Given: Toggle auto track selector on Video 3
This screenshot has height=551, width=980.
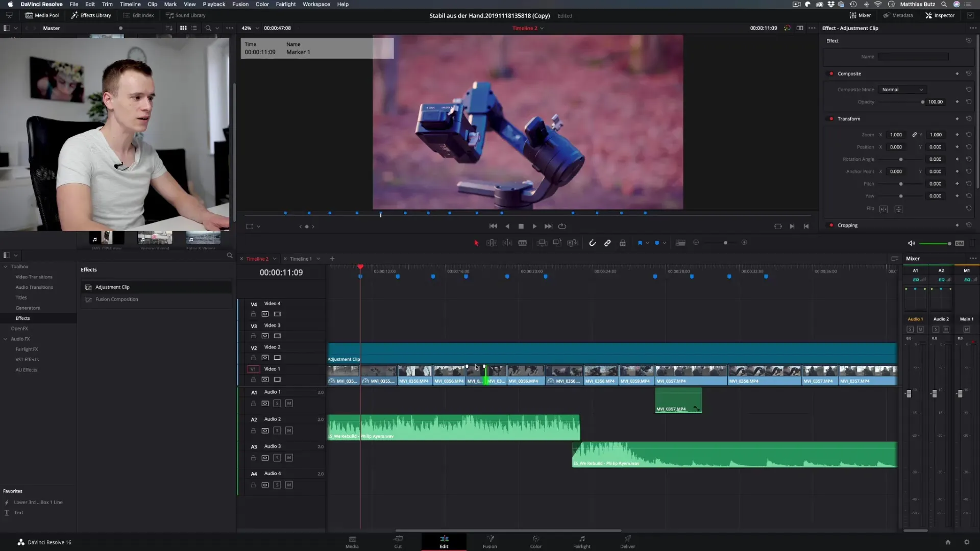Looking at the screenshot, I should [265, 336].
